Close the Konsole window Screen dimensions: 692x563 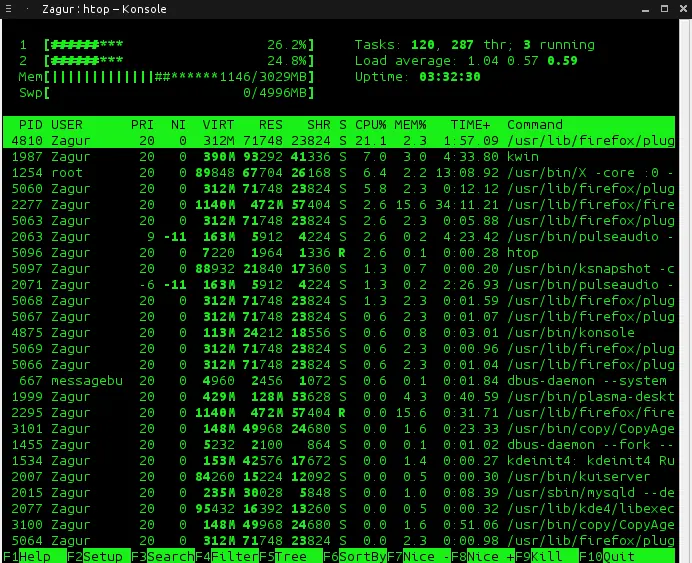click(x=683, y=9)
